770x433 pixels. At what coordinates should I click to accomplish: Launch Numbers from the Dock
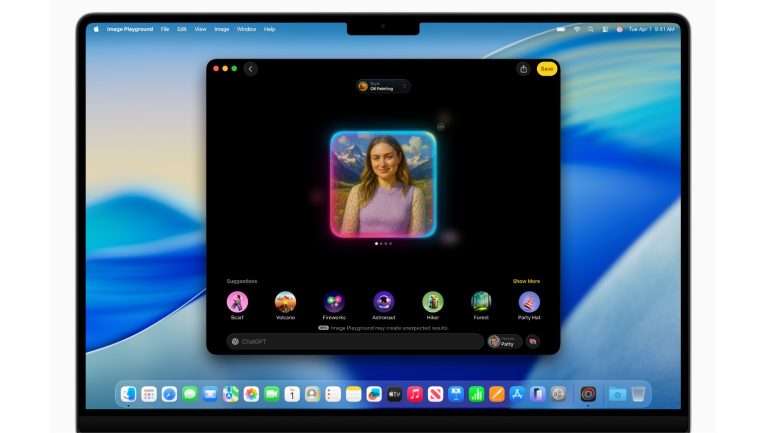tap(476, 394)
